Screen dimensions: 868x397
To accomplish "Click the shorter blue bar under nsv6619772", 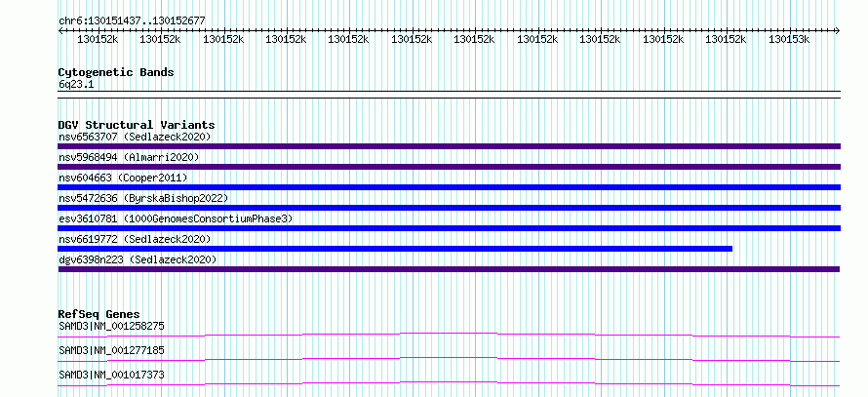I will 395,249.
